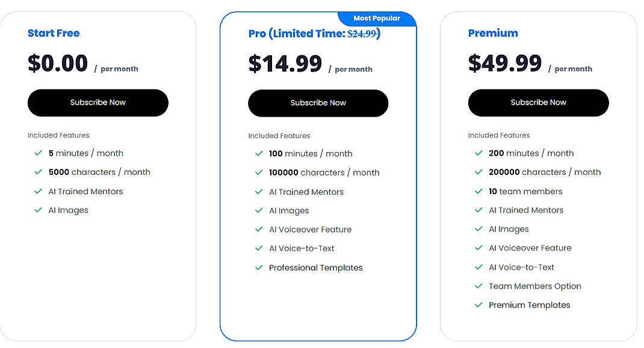Select the checkmark next to 10 team members

coord(478,191)
